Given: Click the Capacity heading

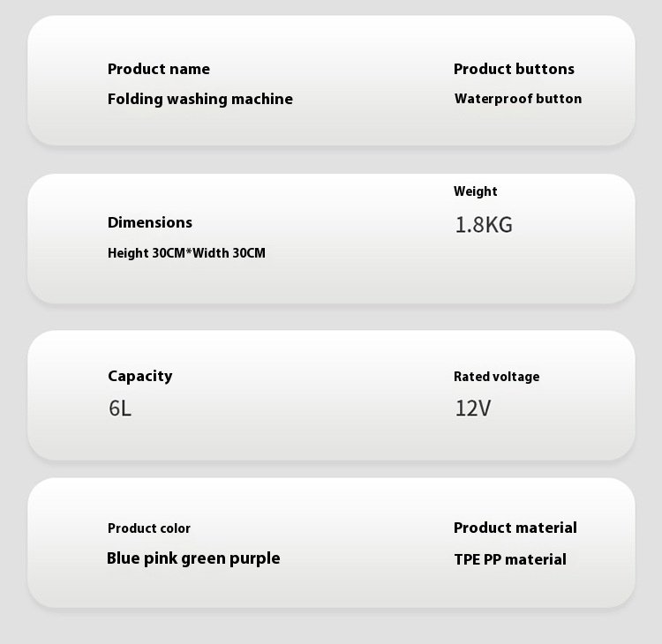Looking at the screenshot, I should [140, 376].
